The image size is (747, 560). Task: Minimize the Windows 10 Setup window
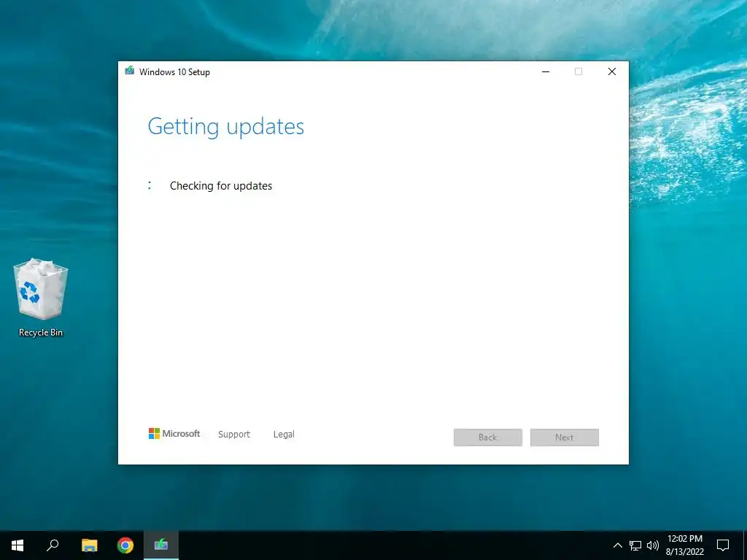point(546,71)
